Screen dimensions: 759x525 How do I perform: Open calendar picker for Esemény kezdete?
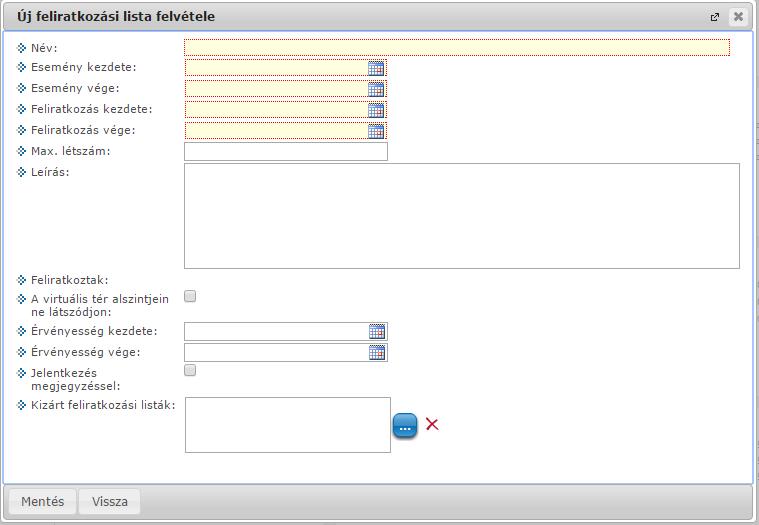click(376, 68)
